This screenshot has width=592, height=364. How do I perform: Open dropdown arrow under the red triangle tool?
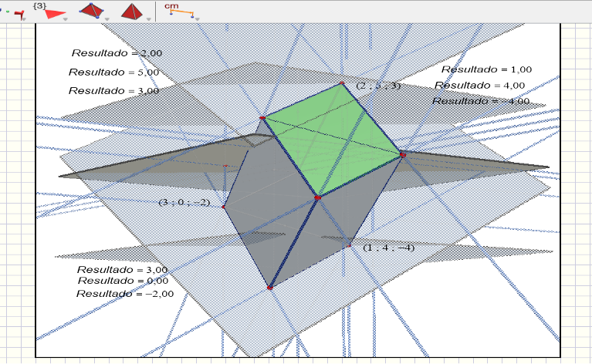click(66, 19)
